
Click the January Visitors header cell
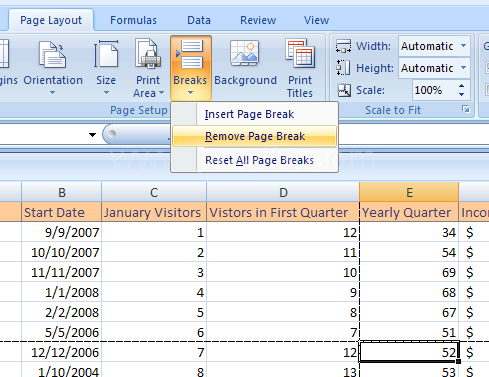pos(154,212)
